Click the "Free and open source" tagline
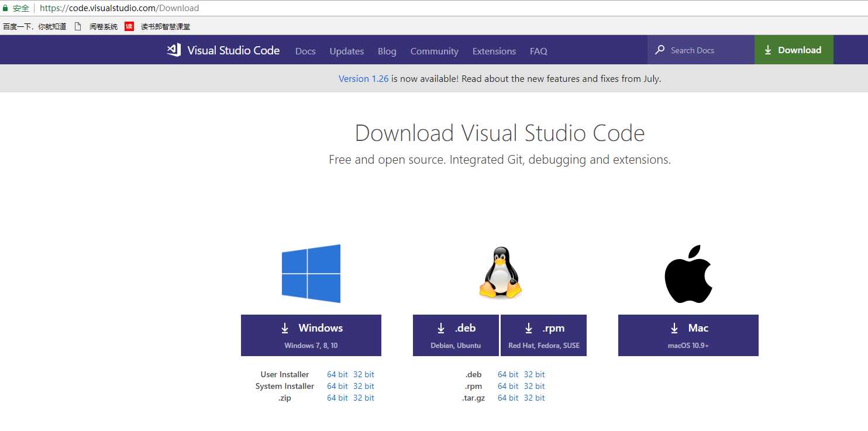 click(x=500, y=160)
